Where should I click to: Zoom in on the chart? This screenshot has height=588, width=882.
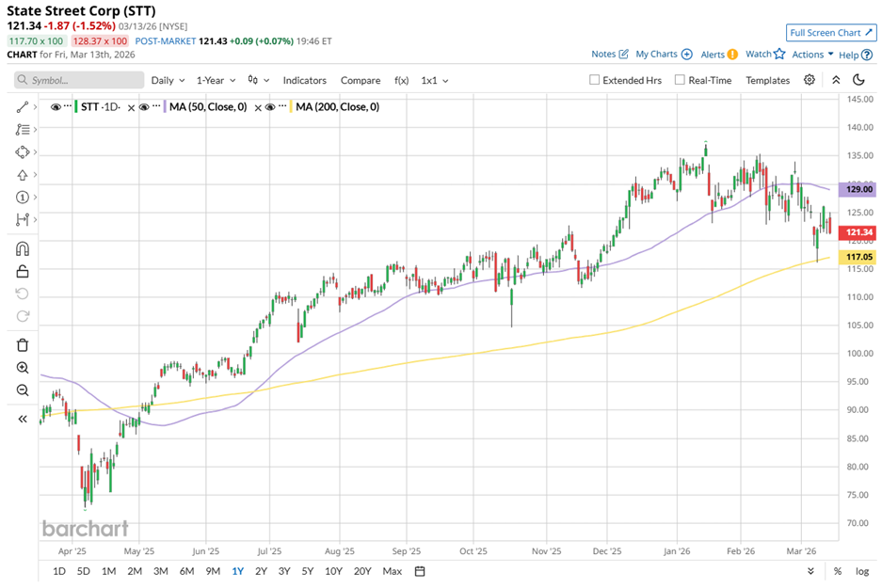23,368
